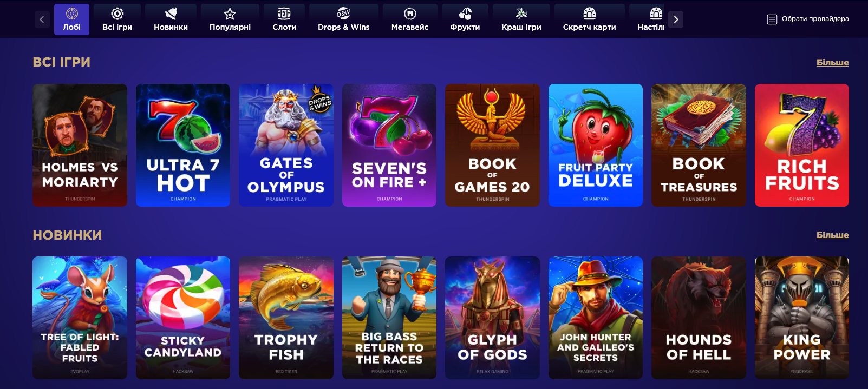Open the Слоти category
Image resolution: width=868 pixels, height=389 pixels.
[x=284, y=19]
